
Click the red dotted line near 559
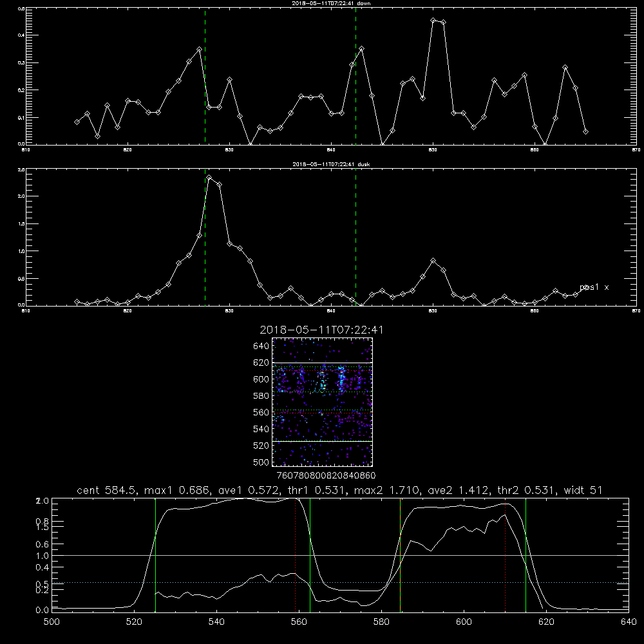[x=296, y=554]
